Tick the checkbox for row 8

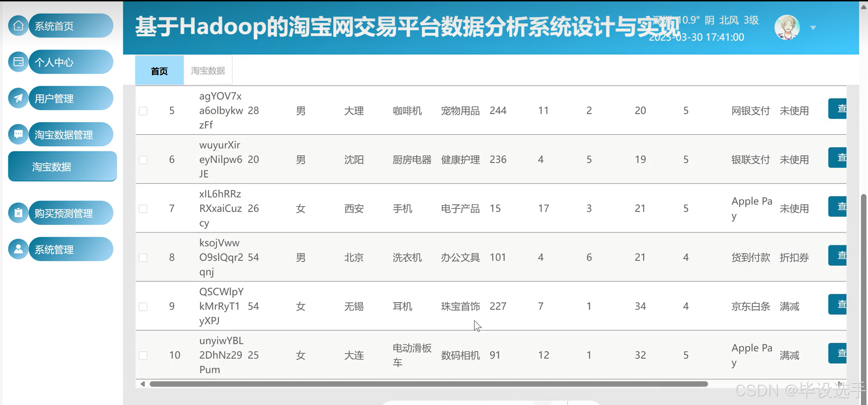[143, 258]
